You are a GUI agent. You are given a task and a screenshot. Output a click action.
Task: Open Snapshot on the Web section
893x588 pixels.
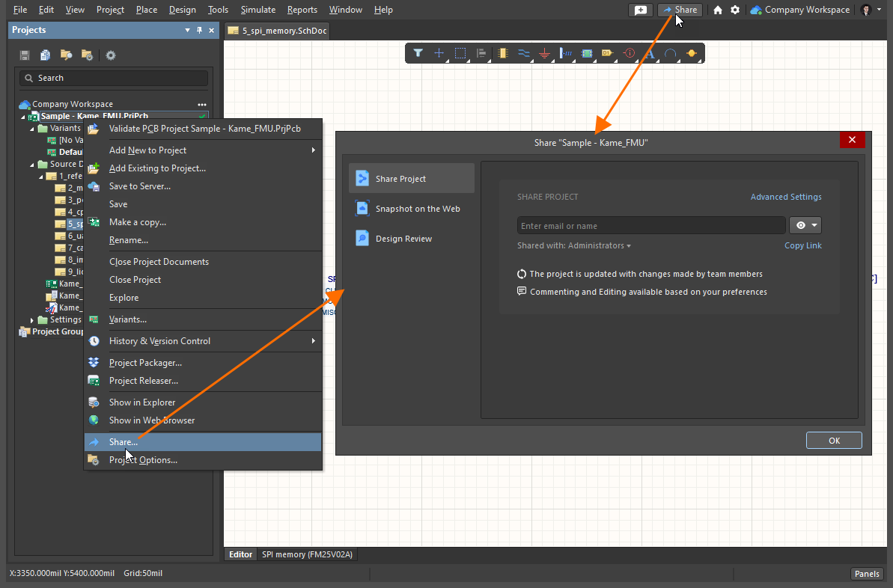click(411, 209)
